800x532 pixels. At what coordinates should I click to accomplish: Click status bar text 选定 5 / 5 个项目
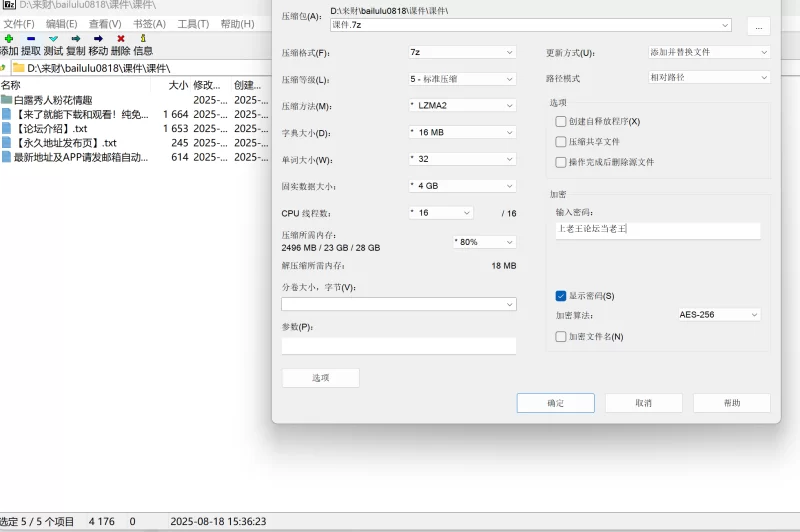click(37, 521)
